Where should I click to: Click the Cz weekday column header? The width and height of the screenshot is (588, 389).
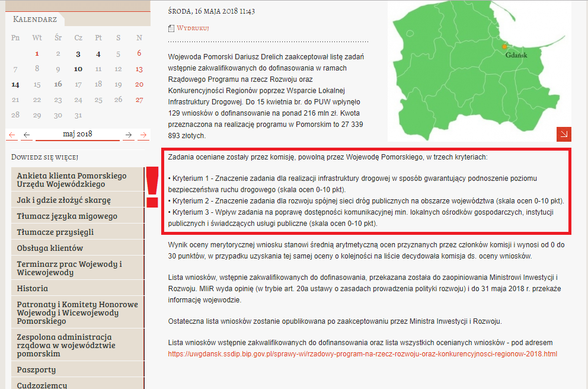(x=78, y=37)
